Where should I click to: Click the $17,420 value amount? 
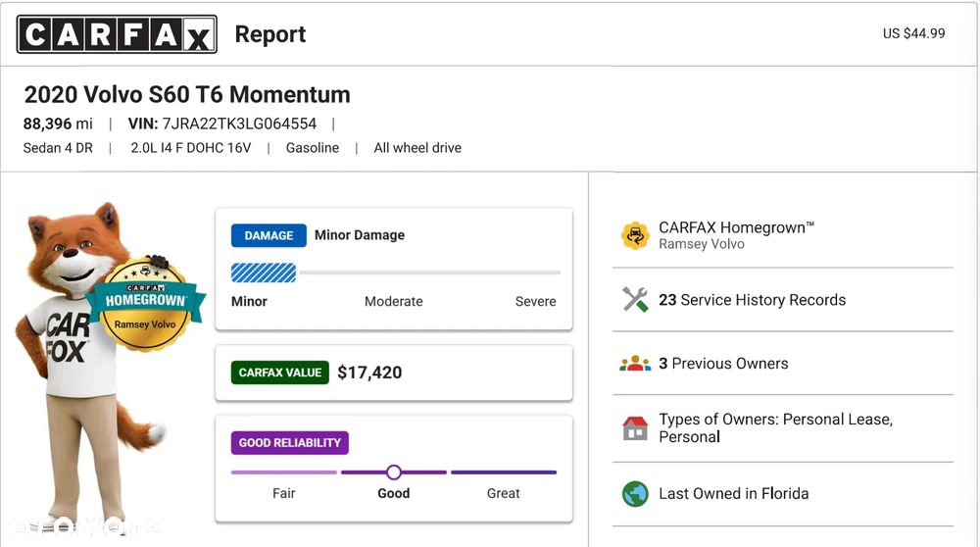tap(369, 373)
